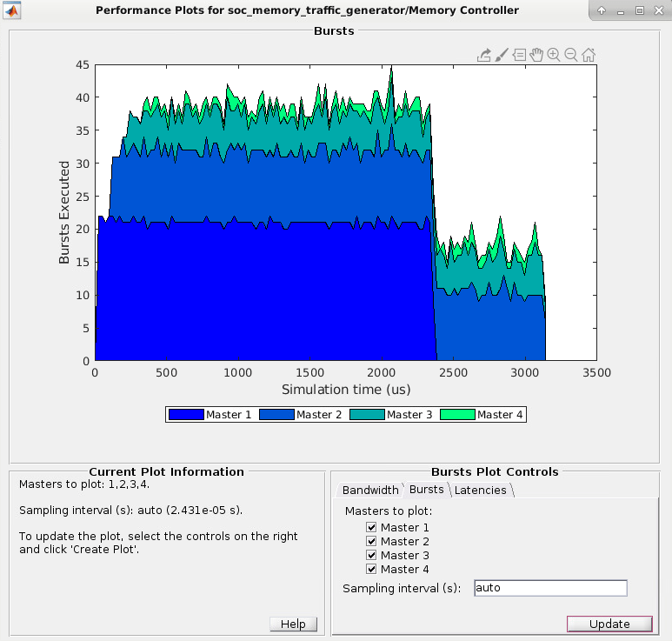Enable the data tips tool
Screen dimensions: 672x641
(519, 55)
